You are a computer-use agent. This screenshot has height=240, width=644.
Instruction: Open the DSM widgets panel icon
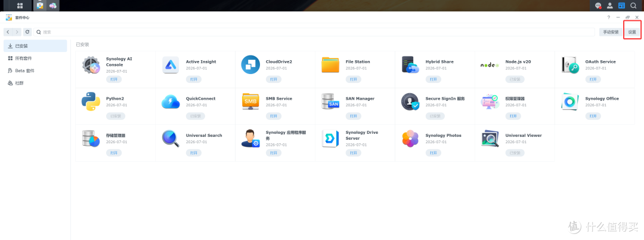tap(622, 6)
